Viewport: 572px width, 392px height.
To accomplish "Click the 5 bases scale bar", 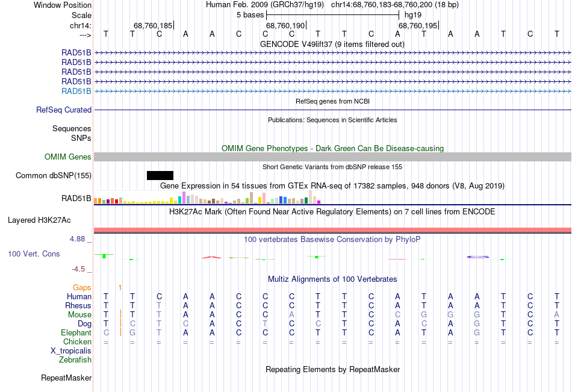I will [333, 15].
